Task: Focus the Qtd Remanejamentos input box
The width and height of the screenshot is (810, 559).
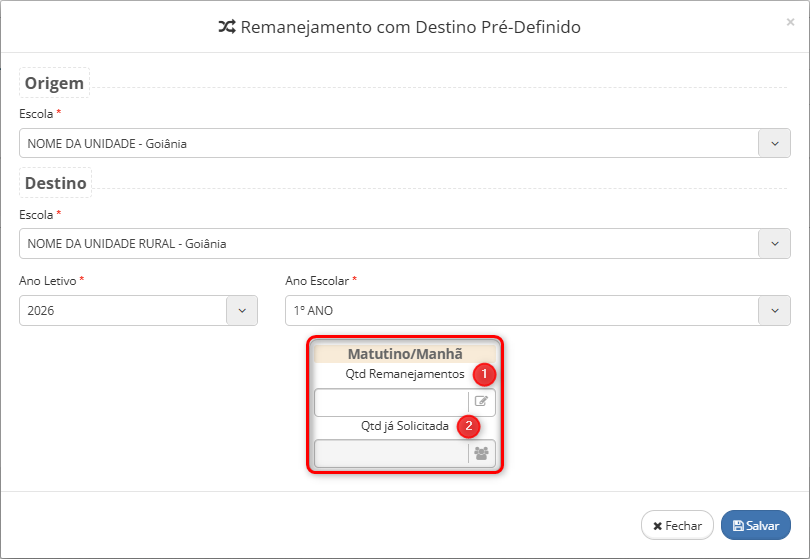Action: coord(391,402)
